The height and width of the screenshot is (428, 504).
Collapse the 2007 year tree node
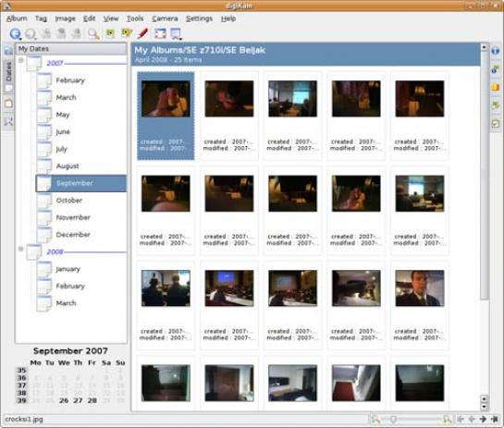(21, 60)
